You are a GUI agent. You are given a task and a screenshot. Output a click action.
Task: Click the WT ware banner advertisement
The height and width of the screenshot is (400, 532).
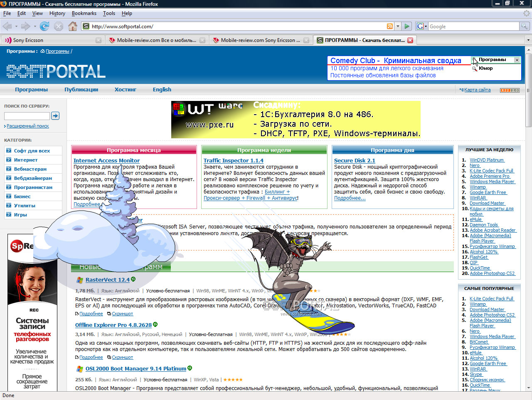click(296, 120)
